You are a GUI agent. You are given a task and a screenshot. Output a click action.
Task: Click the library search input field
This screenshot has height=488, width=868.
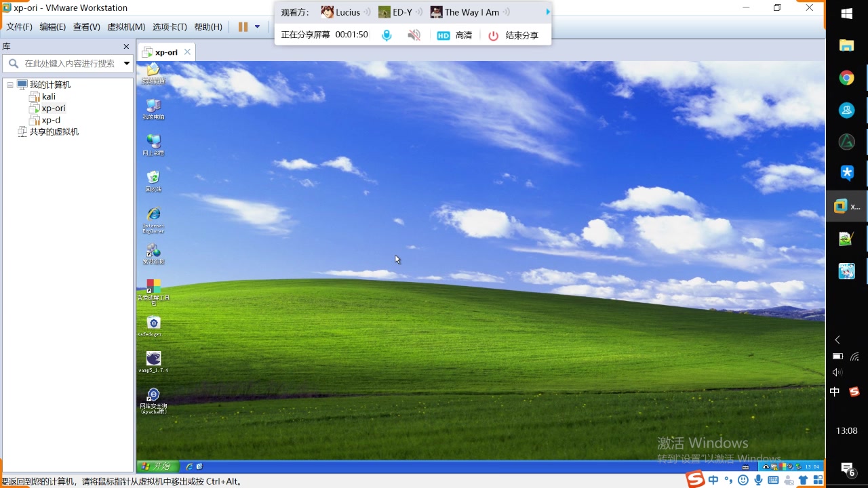click(70, 63)
